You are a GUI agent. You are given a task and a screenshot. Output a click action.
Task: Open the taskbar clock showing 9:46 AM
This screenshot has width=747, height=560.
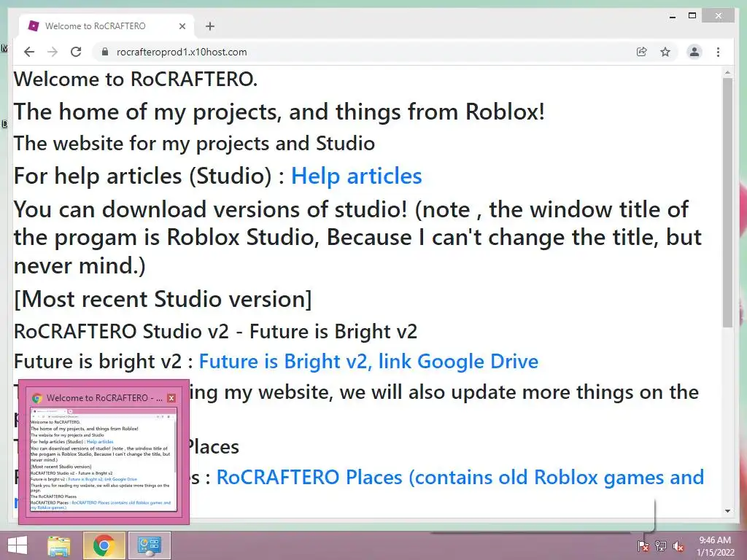716,546
